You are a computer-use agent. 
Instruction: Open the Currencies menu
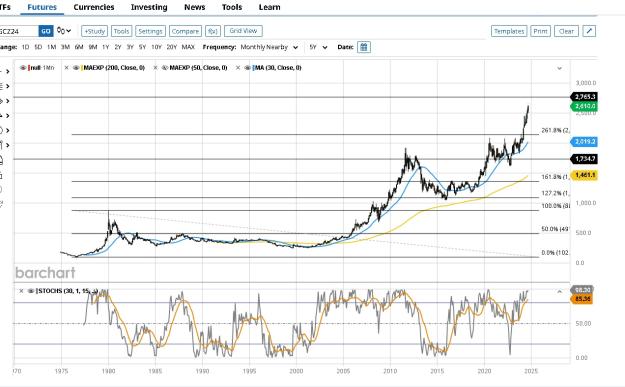point(94,7)
